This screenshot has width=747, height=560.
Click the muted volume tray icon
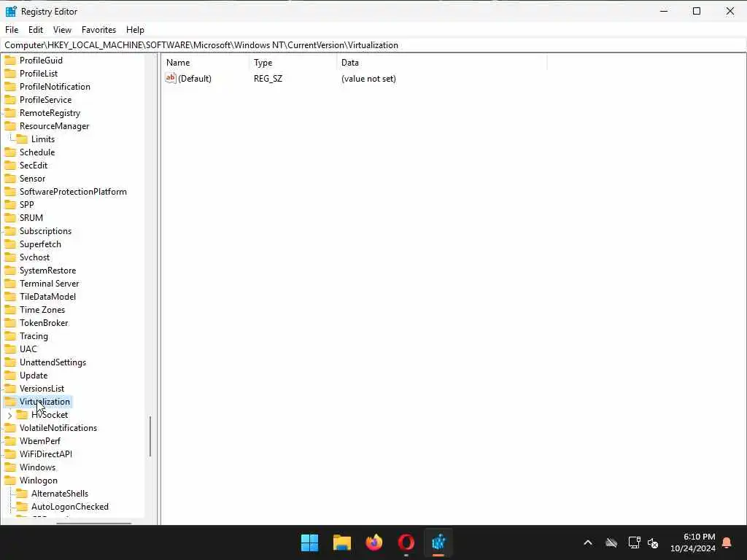653,542
